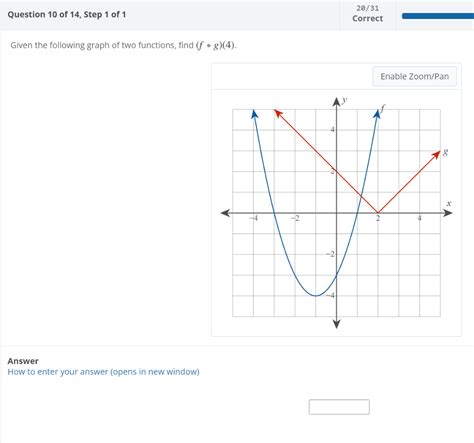Click the blue parabola's minimum point
474x443 pixels.
[316, 296]
